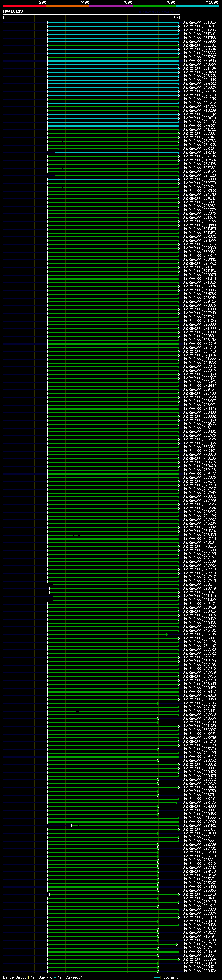Click UniRef100_Q53U35 hit label
Image resolution: width=222 pixels, height=980 pixels.
click(199, 535)
